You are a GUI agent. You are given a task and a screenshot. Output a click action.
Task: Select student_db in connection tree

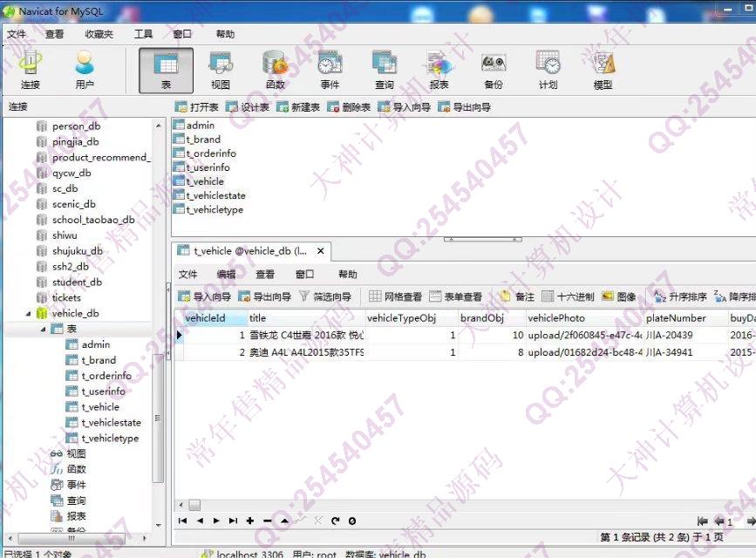(x=77, y=282)
